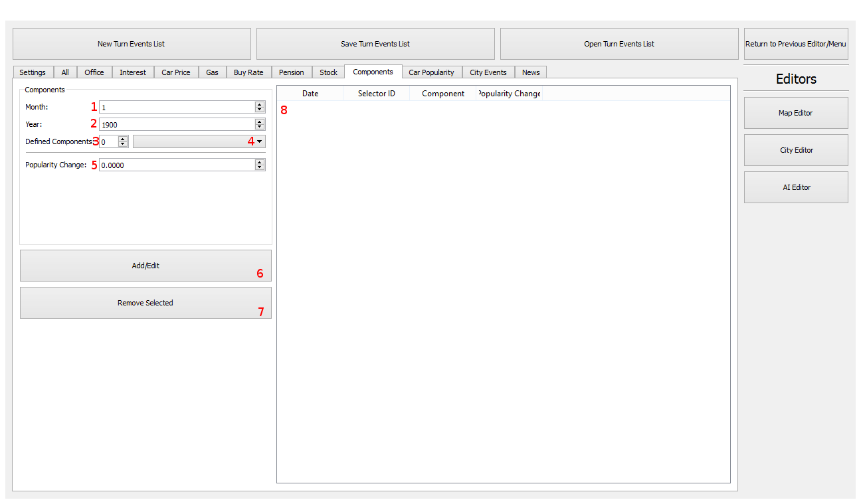Open Turn Events List file

click(x=619, y=44)
